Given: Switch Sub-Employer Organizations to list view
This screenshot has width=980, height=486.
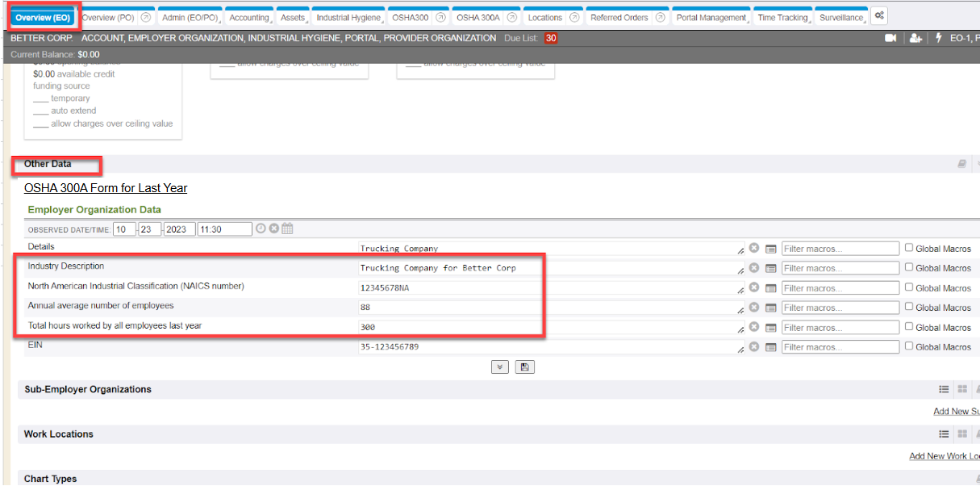Looking at the screenshot, I should click(x=944, y=389).
